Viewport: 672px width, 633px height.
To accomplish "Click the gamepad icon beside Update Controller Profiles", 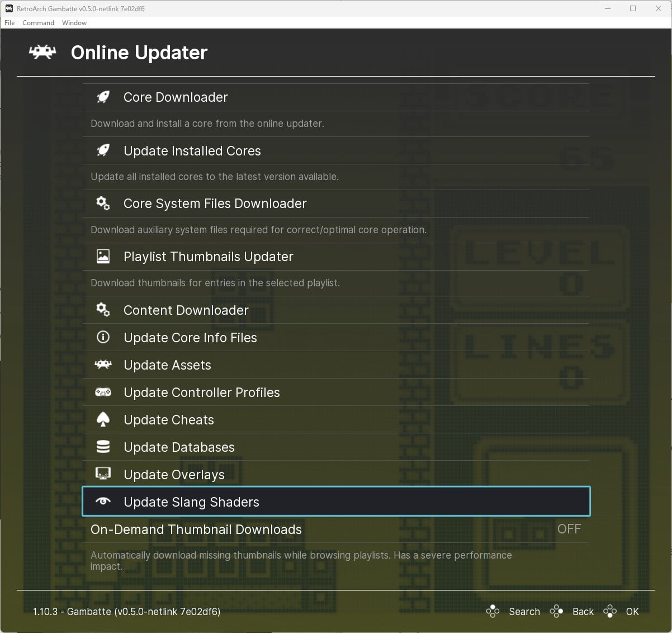I will tap(103, 392).
